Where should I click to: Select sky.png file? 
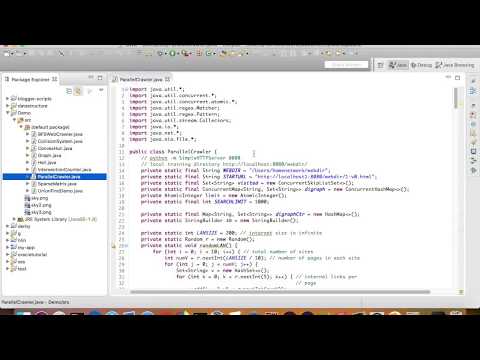(x=39, y=198)
